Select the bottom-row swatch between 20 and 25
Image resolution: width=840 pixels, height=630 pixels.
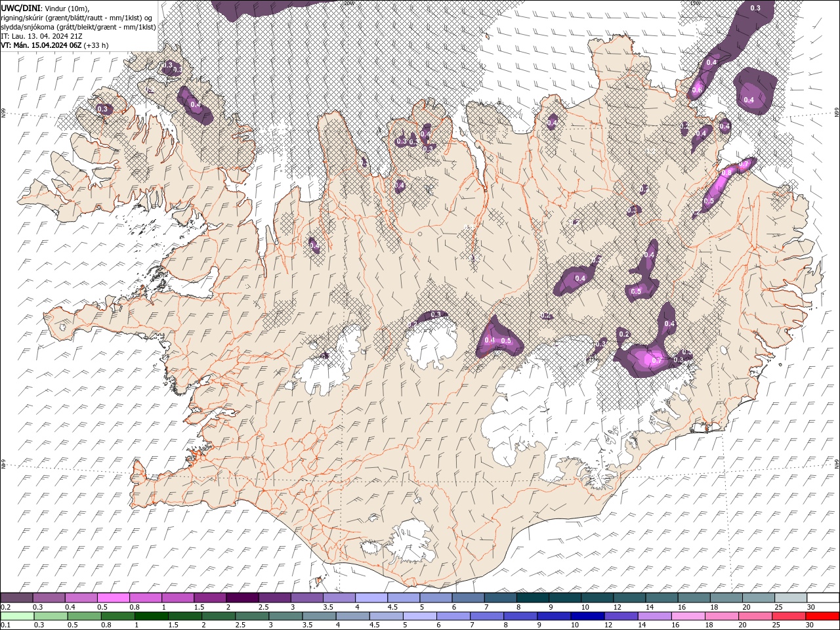pos(754,616)
